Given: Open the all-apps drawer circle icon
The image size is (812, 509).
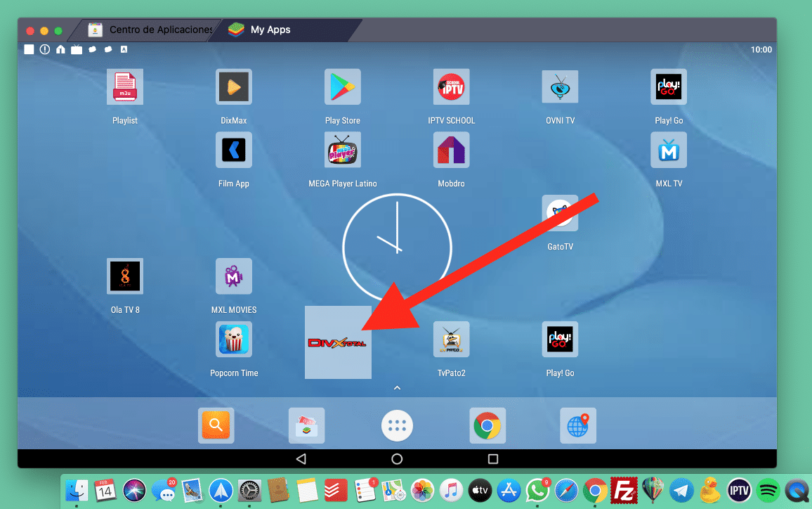Looking at the screenshot, I should point(397,425).
